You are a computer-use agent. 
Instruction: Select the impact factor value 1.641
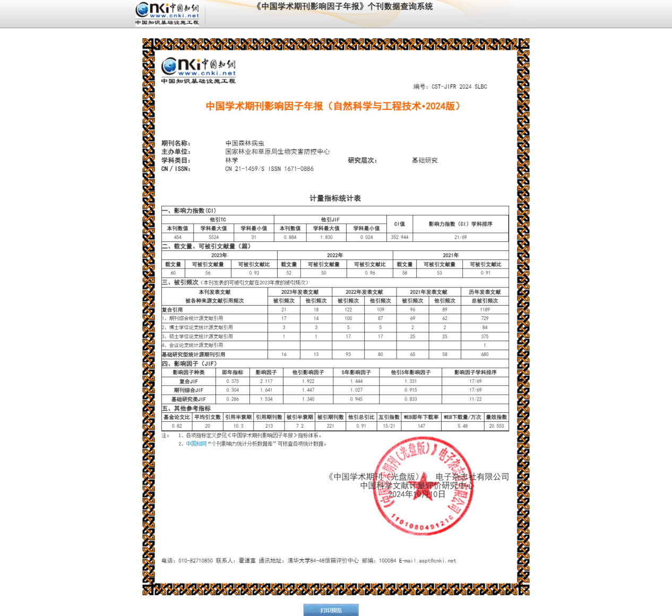pos(266,390)
